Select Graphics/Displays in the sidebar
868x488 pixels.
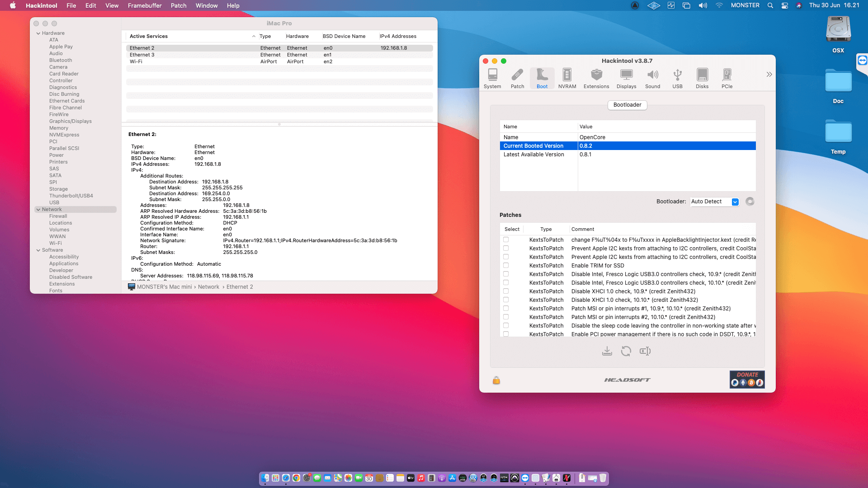[71, 121]
